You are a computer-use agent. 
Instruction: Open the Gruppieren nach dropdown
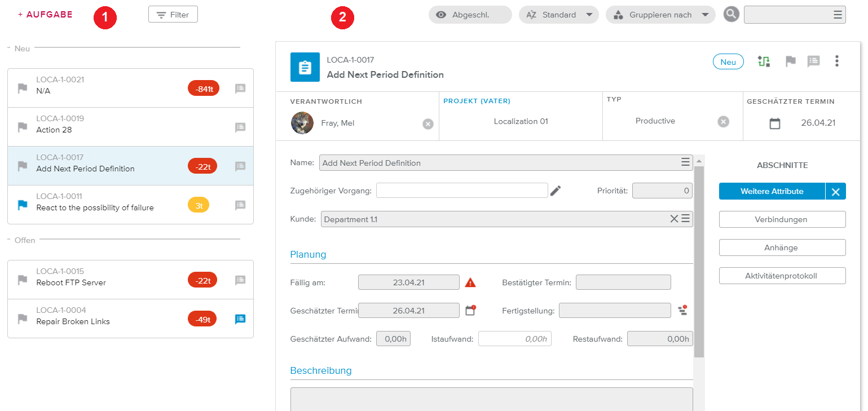(660, 15)
